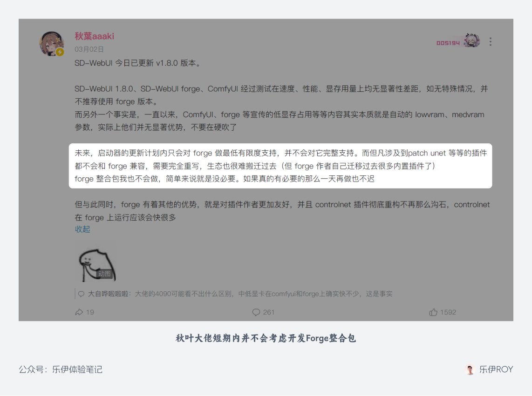
Task: Click the 公众号 乐伊体验笔记 label
Action: pyautogui.click(x=61, y=369)
